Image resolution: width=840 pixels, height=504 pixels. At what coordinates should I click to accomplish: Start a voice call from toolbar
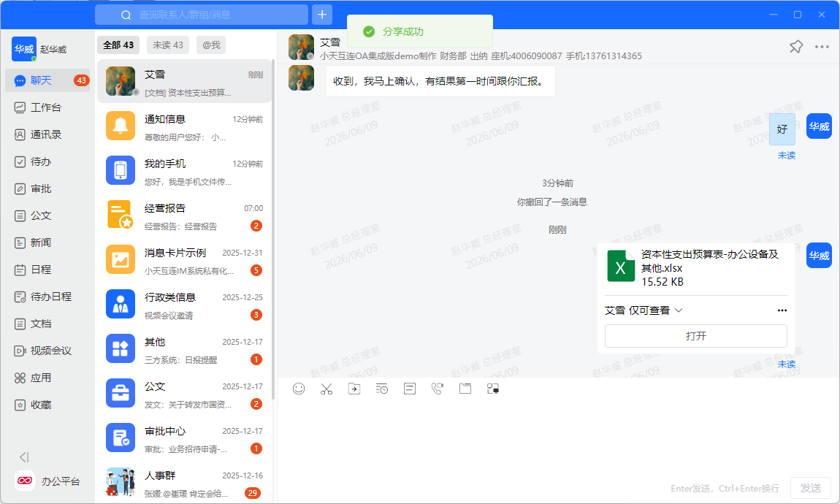click(x=438, y=389)
